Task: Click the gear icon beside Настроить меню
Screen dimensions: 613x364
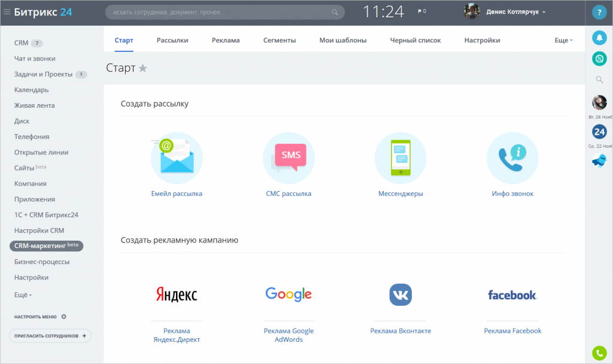Action: point(63,317)
